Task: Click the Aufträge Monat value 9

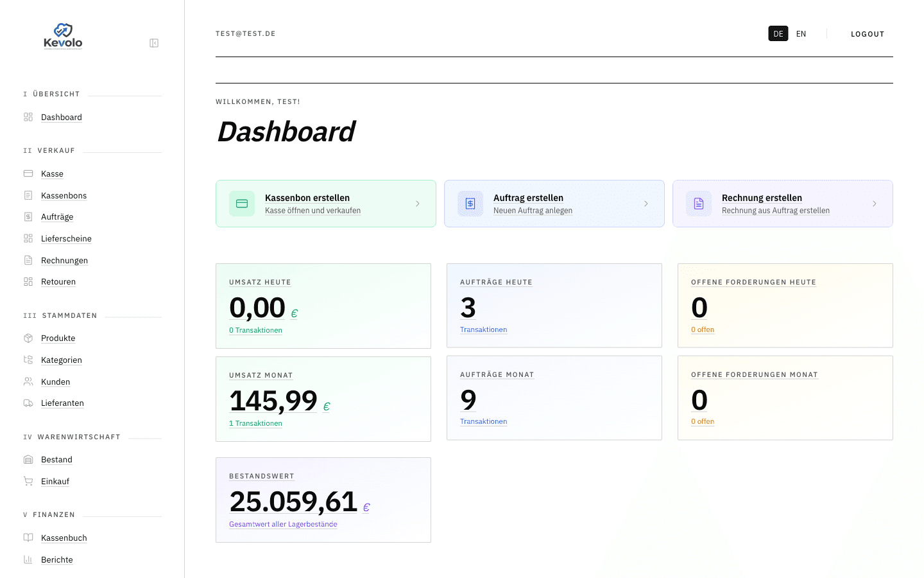Action: click(x=468, y=400)
